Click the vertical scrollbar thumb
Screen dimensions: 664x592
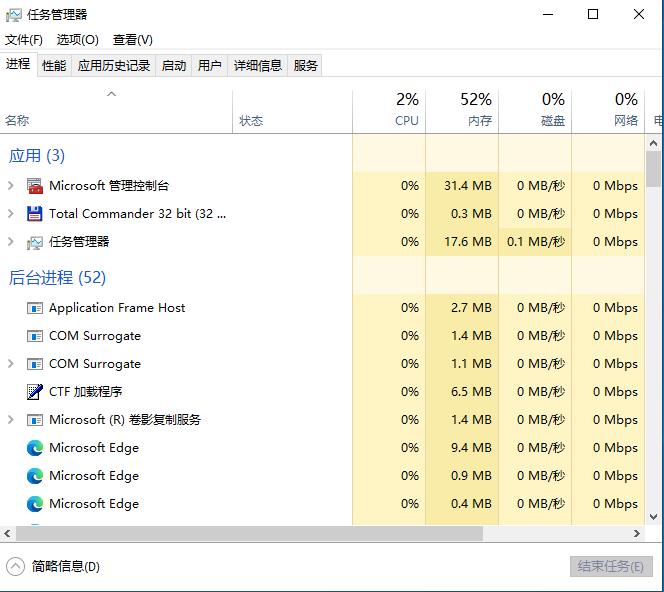[653, 169]
